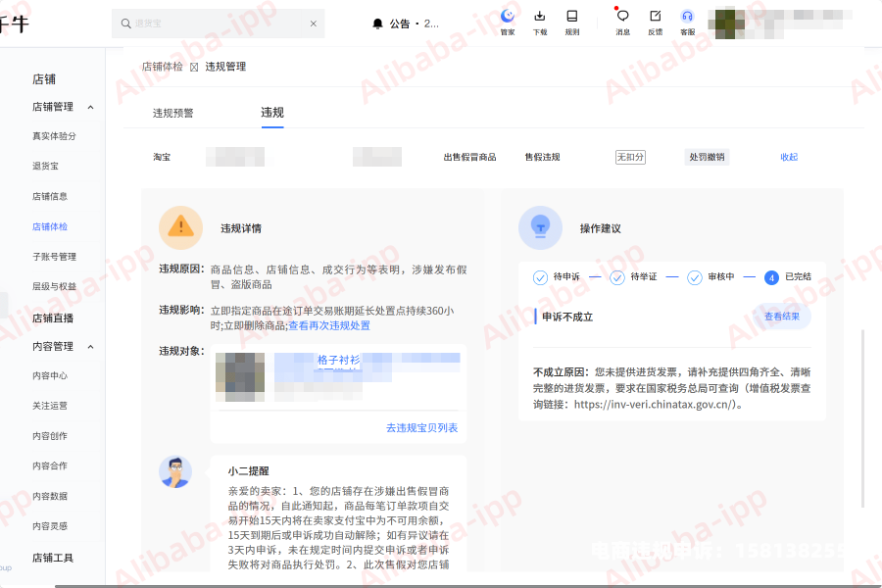Open the 管家 assistant icon
This screenshot has height=588, width=882.
click(x=507, y=16)
